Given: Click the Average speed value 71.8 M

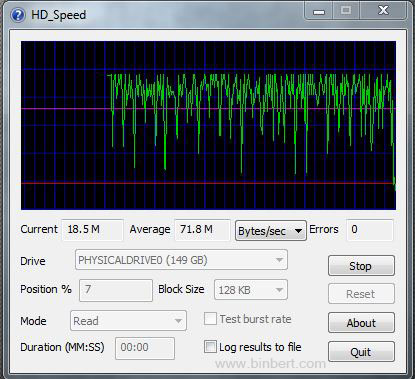Looking at the screenshot, I should click(202, 229).
